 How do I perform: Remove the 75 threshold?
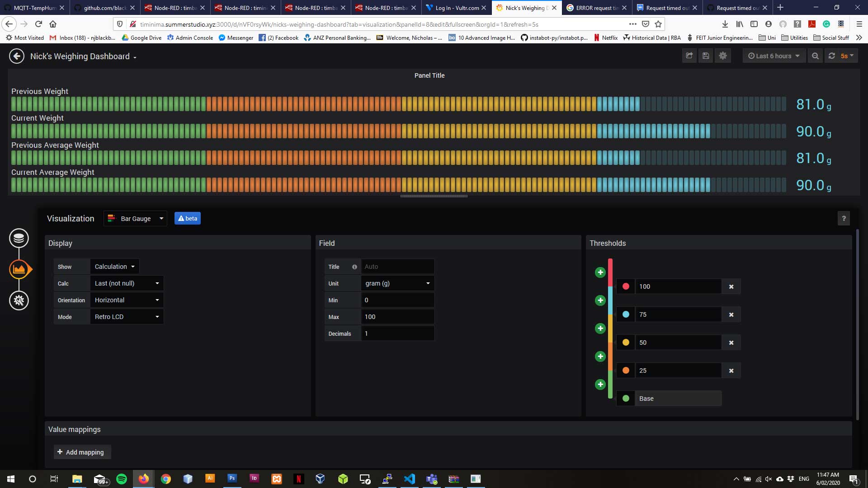pyautogui.click(x=731, y=314)
